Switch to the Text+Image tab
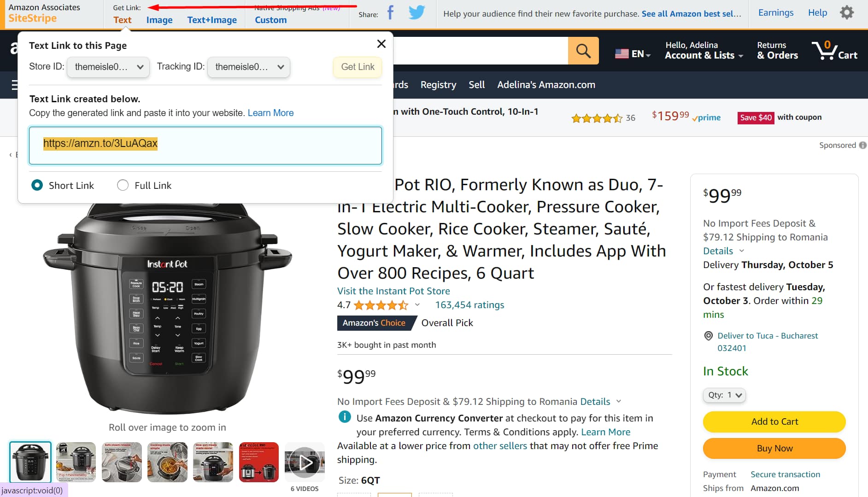This screenshot has width=868, height=497. [212, 20]
